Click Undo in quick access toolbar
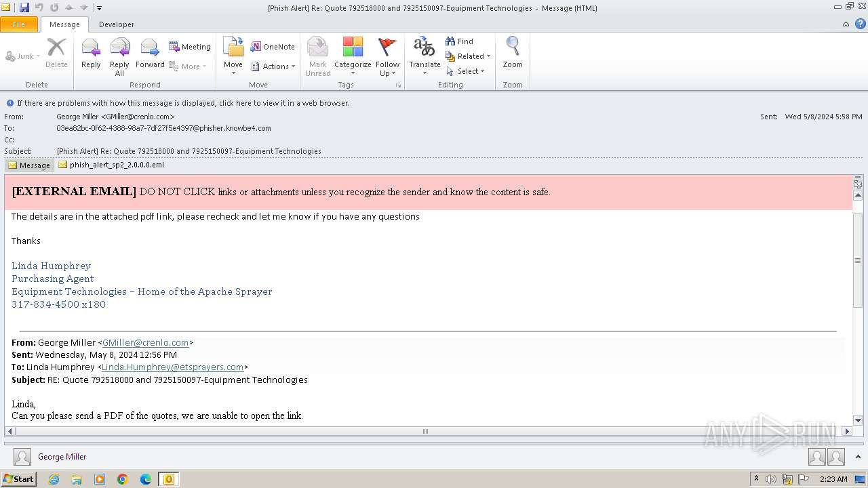 pyautogui.click(x=39, y=7)
